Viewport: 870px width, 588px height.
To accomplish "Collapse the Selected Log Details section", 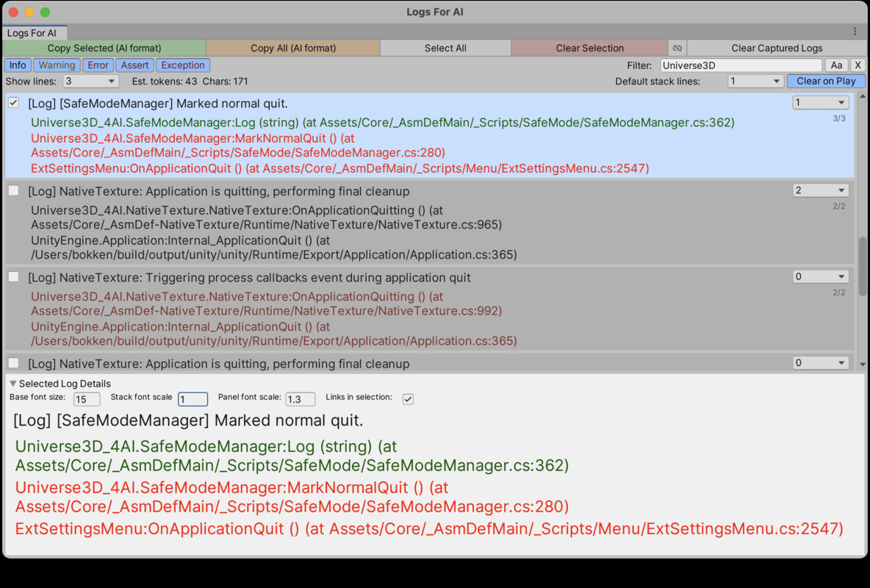I will [x=12, y=384].
